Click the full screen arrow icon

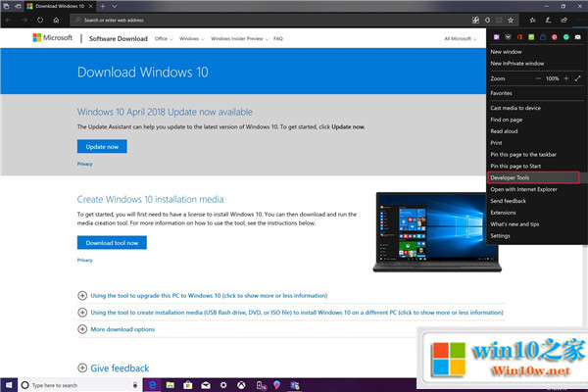pyautogui.click(x=578, y=78)
